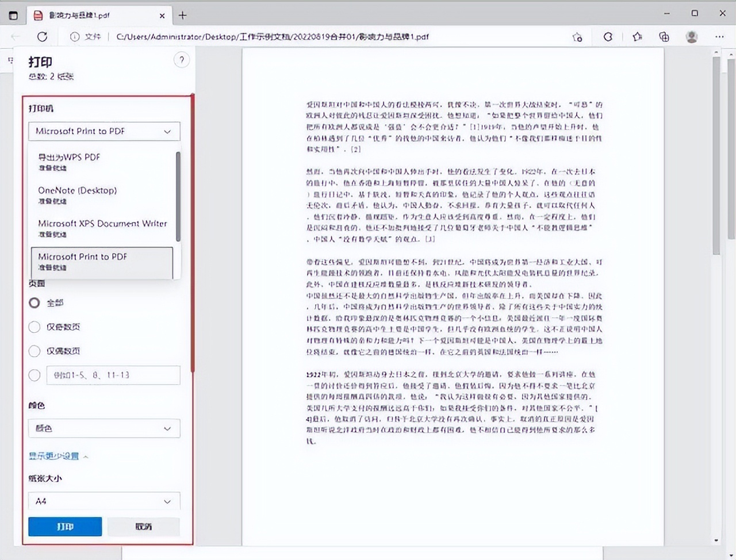Open the 打印机 printer dropdown
Screen dimensions: 736x560
103,131
